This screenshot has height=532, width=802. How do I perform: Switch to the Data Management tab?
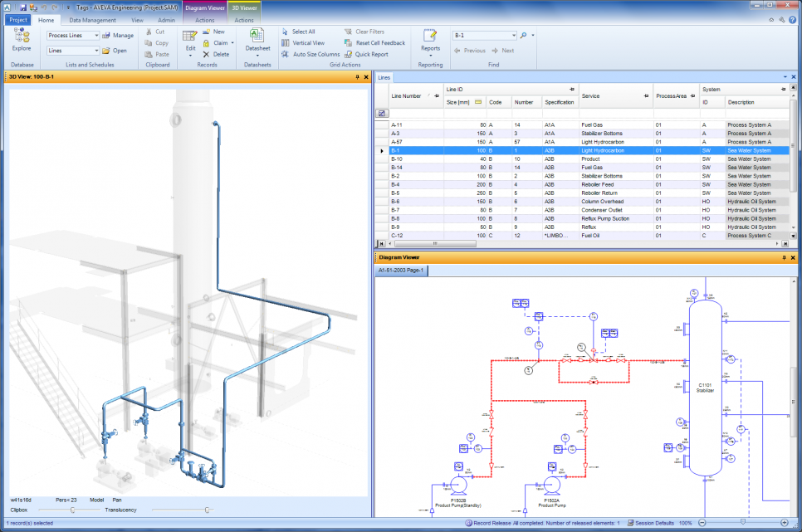(92, 20)
